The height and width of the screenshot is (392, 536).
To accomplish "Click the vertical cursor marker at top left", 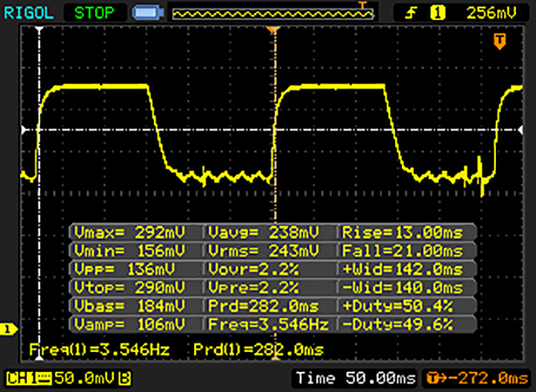I will click(x=39, y=30).
